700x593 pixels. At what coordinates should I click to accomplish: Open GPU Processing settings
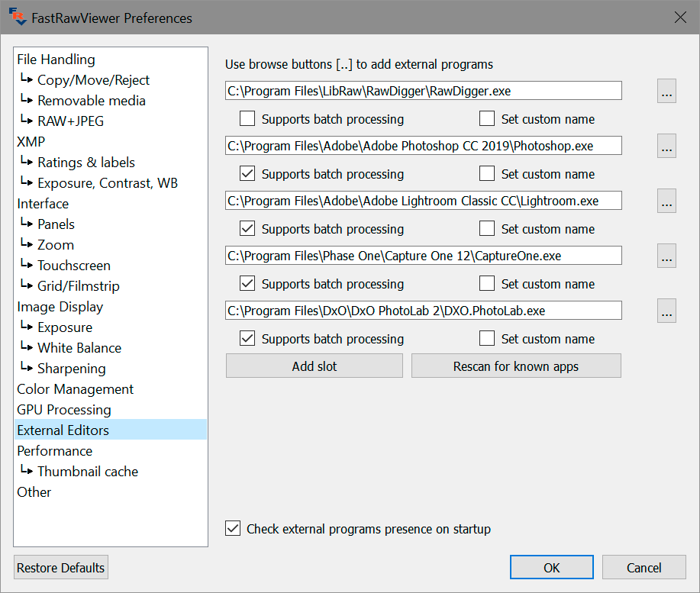coord(64,410)
